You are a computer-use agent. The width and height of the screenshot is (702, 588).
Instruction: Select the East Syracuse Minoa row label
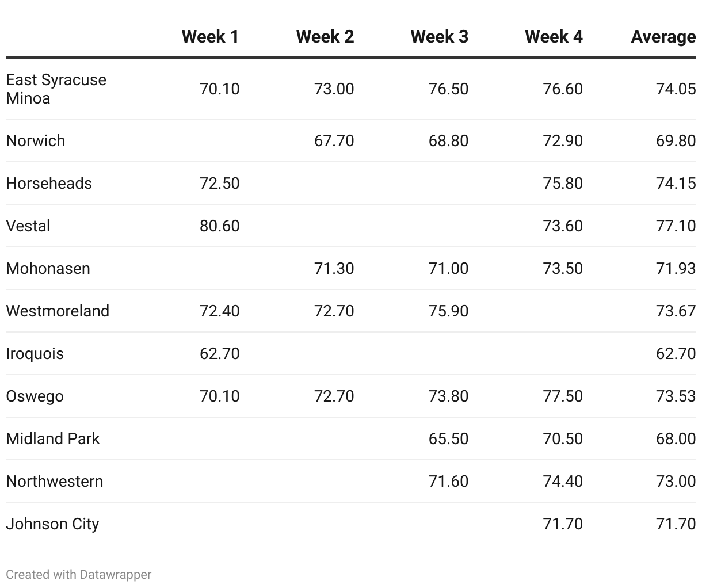[x=56, y=89]
